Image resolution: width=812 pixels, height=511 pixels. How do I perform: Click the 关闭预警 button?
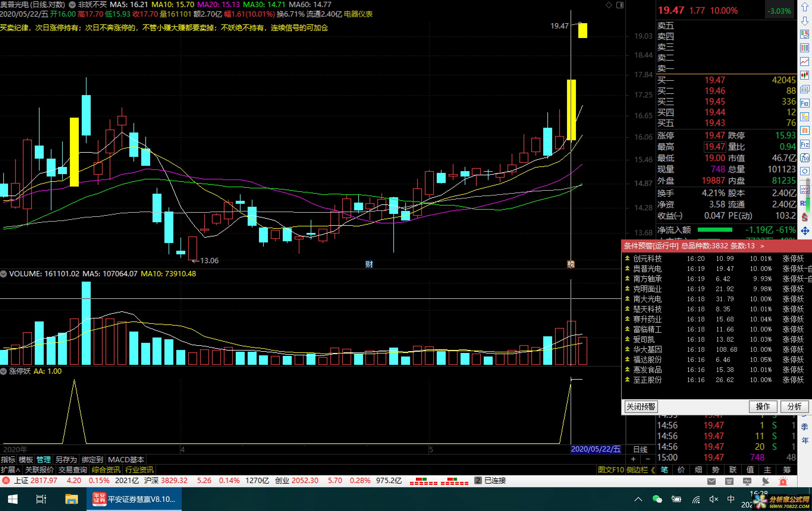coord(641,407)
